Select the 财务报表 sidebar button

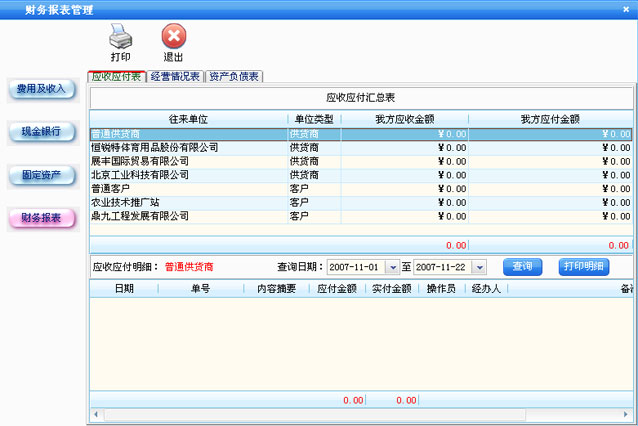tap(42, 219)
